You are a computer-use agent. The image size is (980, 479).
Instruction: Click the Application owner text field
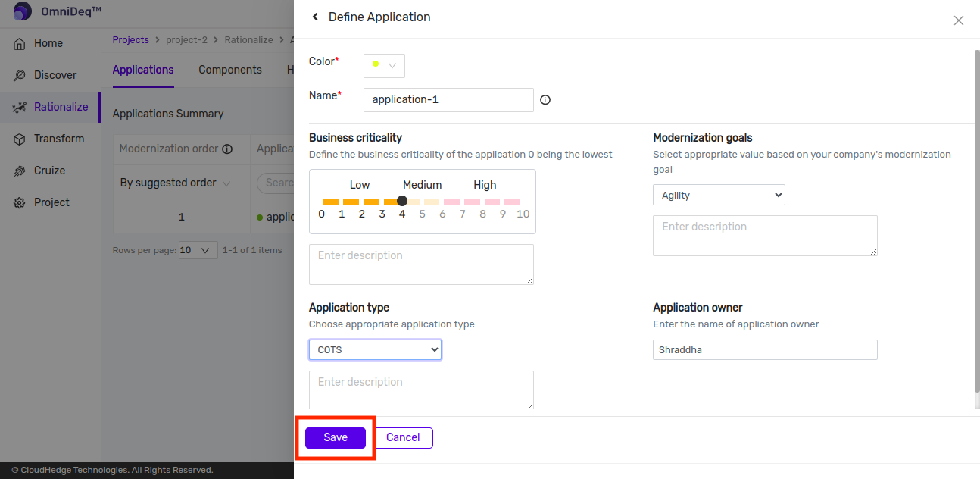765,349
